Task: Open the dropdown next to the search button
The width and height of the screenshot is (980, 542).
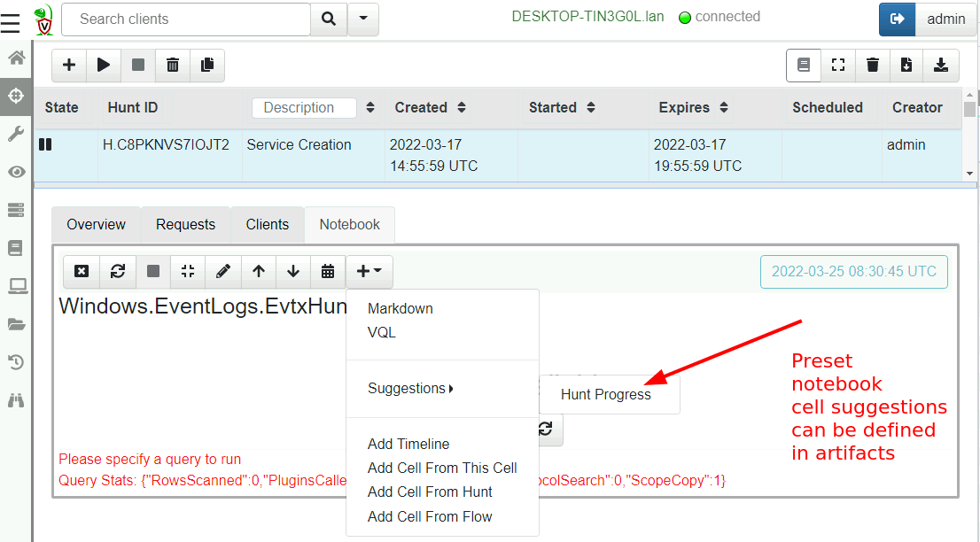Action: coord(363,19)
